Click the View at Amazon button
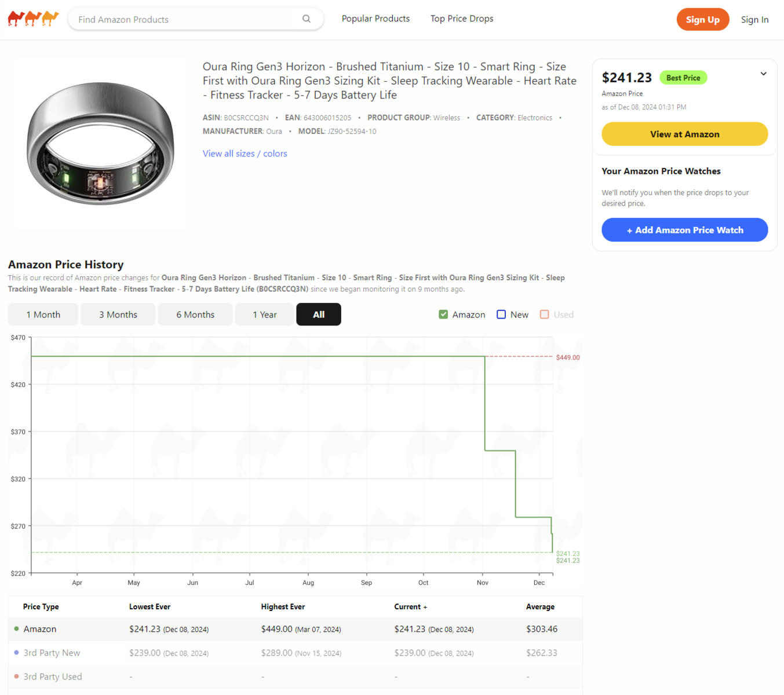Viewport: 784px width, 695px height. (684, 134)
